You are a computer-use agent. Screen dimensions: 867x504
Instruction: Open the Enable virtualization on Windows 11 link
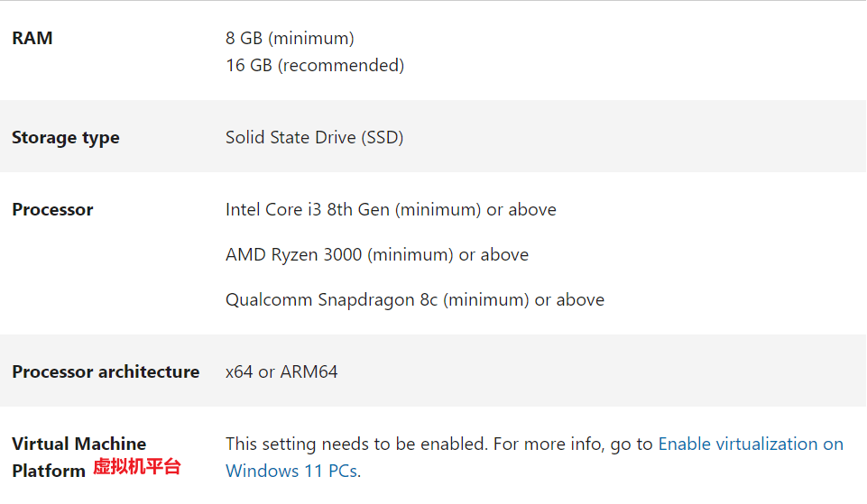tap(751, 444)
